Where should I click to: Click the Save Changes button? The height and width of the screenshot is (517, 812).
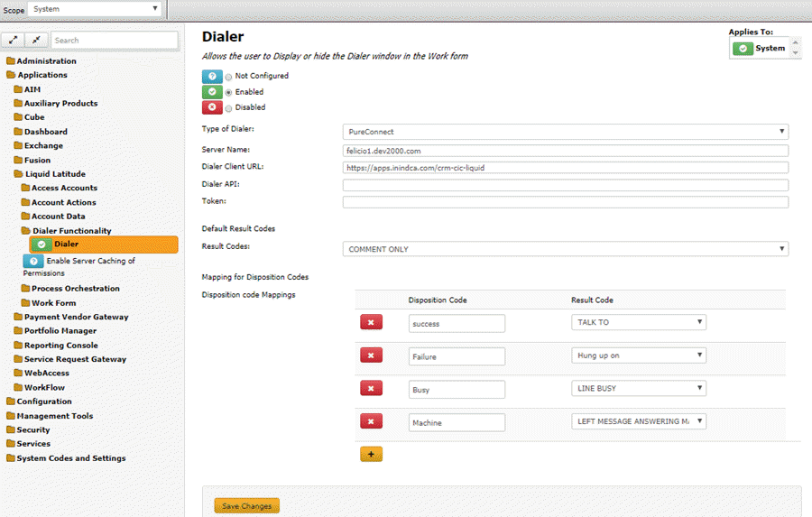click(246, 506)
